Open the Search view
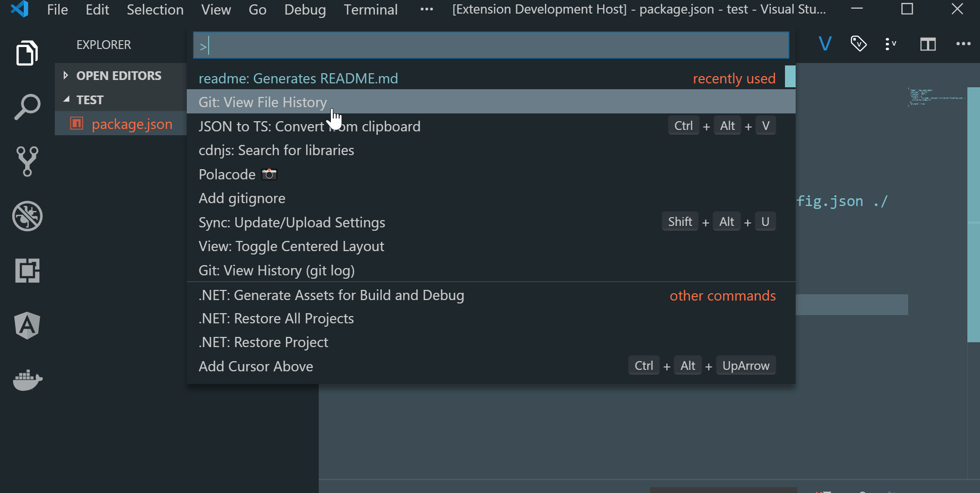The width and height of the screenshot is (980, 493). point(27,107)
